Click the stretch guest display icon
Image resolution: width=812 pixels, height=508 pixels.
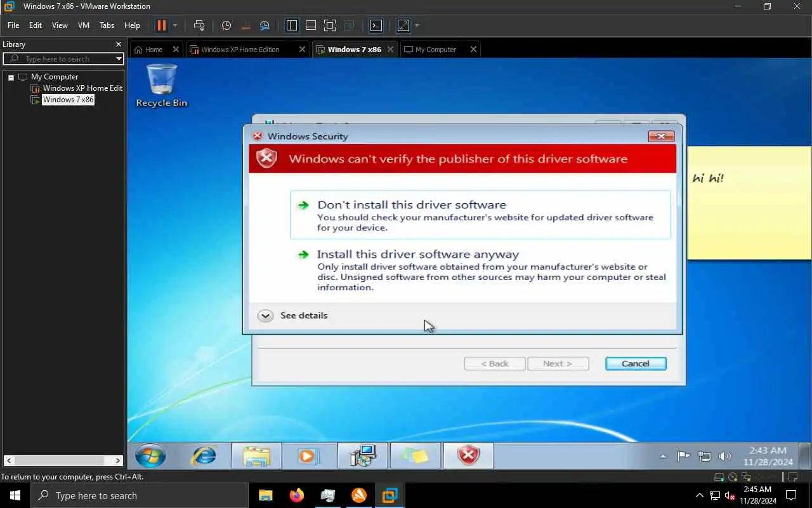(x=403, y=25)
